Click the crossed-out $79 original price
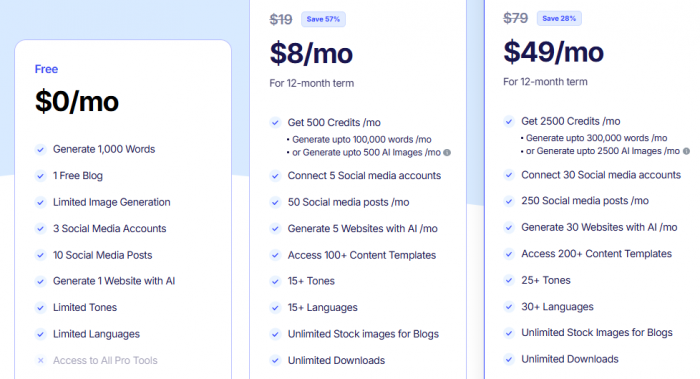This screenshot has width=700, height=379. point(516,18)
